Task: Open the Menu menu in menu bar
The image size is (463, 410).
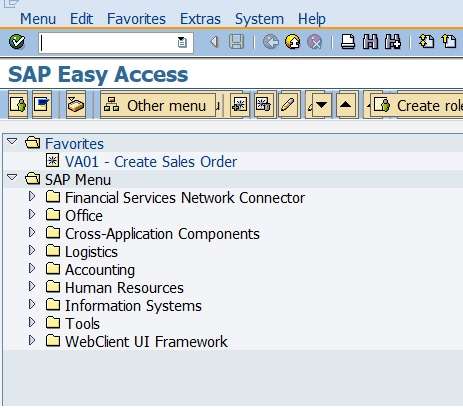Action: (x=38, y=19)
